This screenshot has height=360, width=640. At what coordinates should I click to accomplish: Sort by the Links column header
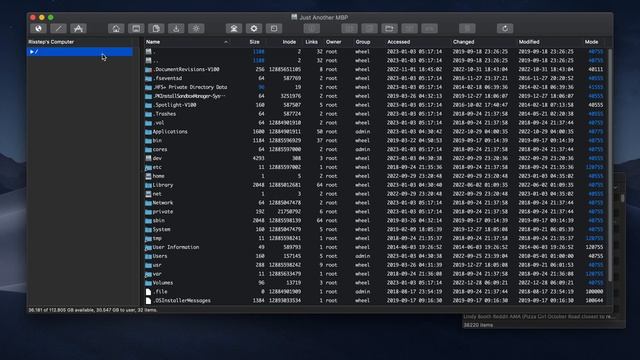[311, 42]
